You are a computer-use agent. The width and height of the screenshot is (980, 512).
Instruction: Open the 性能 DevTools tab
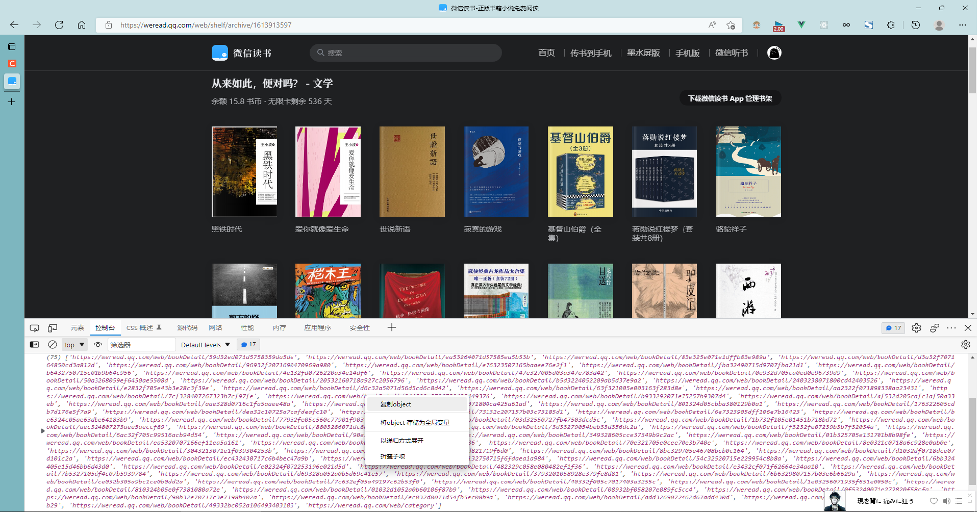click(x=247, y=328)
